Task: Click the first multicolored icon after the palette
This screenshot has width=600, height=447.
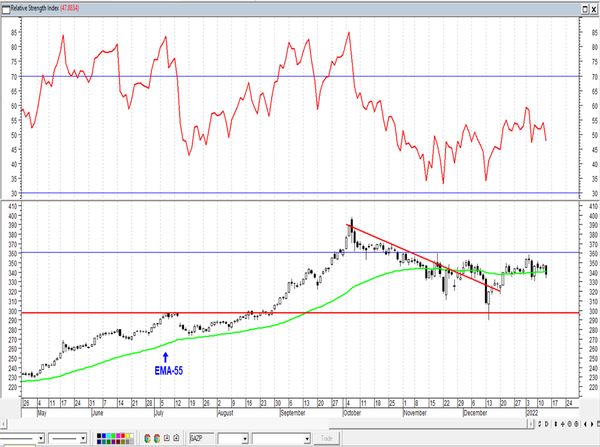Action: click(x=148, y=438)
